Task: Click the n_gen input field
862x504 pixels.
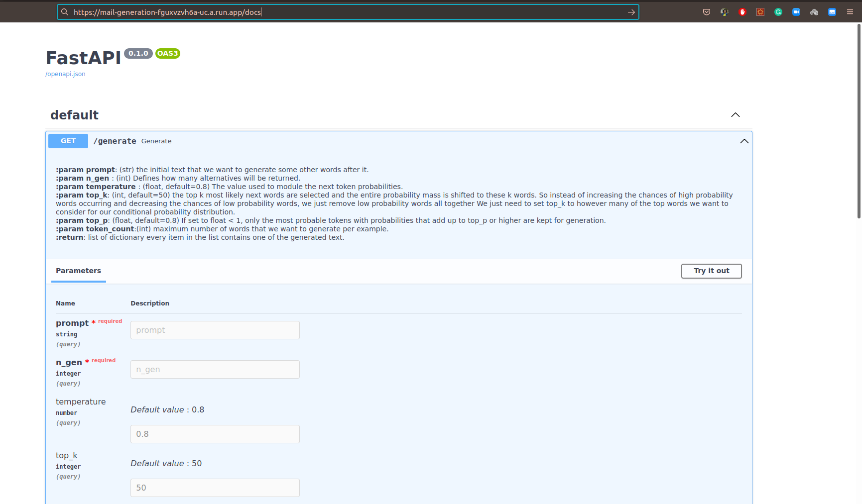Action: (x=215, y=370)
